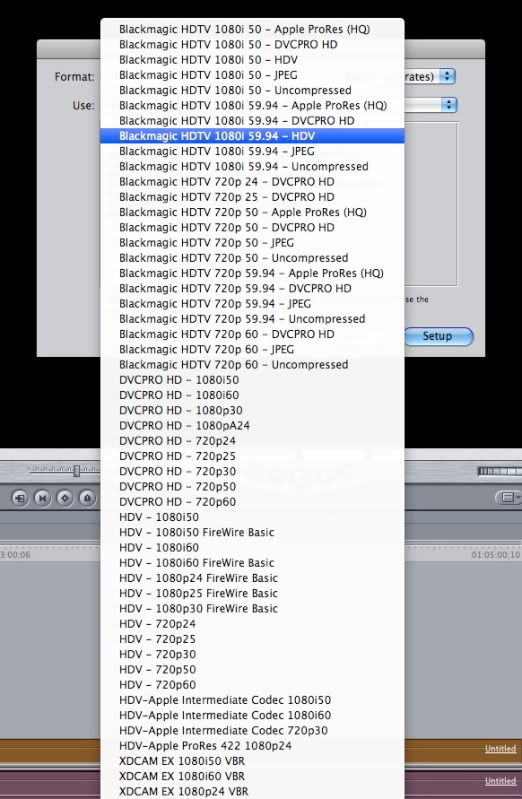Select Blackmagic HDTV 720p 59.94 – Uncompressed

tap(252, 319)
